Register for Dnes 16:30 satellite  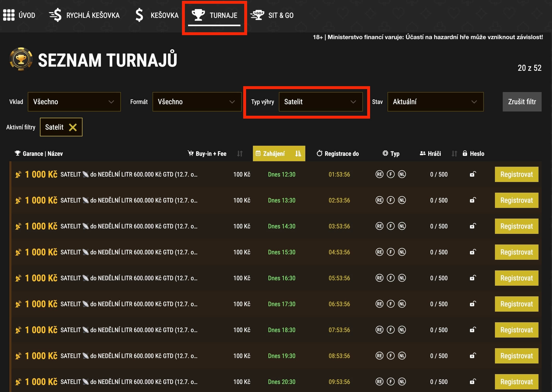(516, 278)
